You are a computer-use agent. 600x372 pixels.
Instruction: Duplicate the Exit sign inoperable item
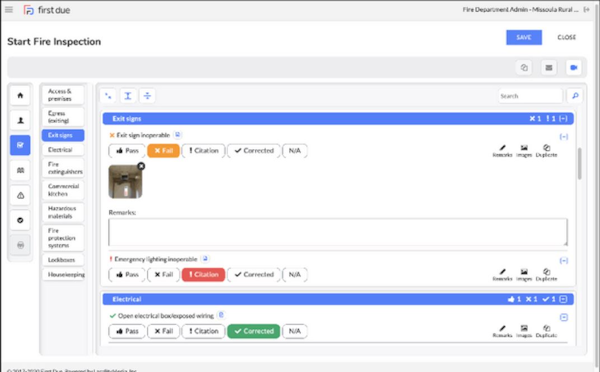point(546,151)
